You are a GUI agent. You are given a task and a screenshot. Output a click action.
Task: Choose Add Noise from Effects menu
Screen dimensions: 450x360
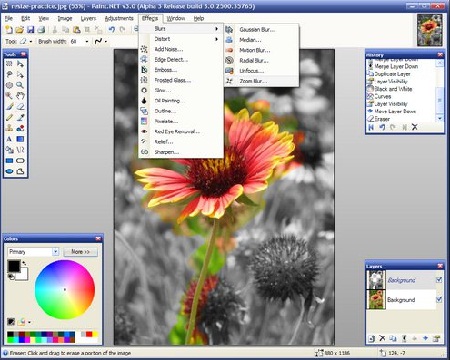click(180, 49)
